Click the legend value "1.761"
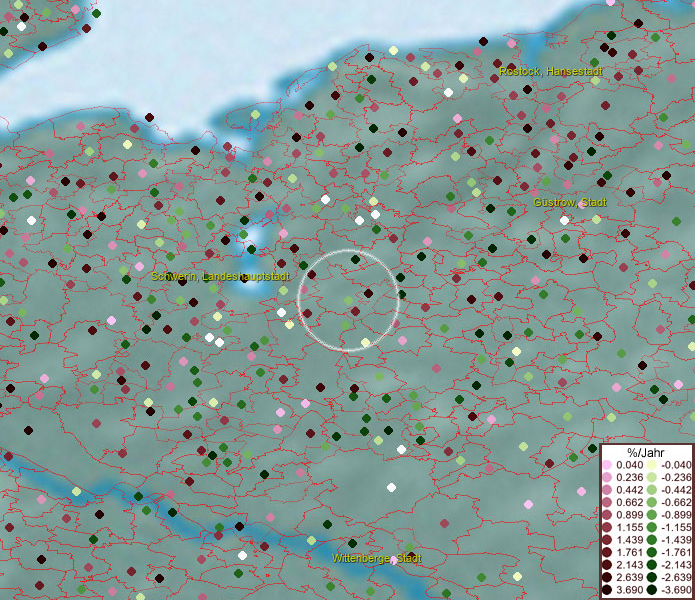695x600 pixels. click(629, 553)
